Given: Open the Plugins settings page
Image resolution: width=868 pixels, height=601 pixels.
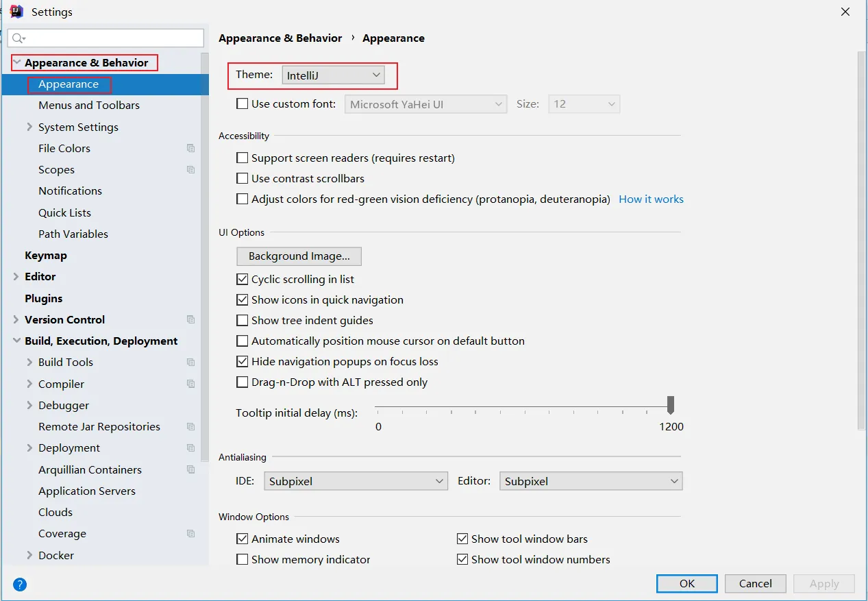Looking at the screenshot, I should (43, 298).
